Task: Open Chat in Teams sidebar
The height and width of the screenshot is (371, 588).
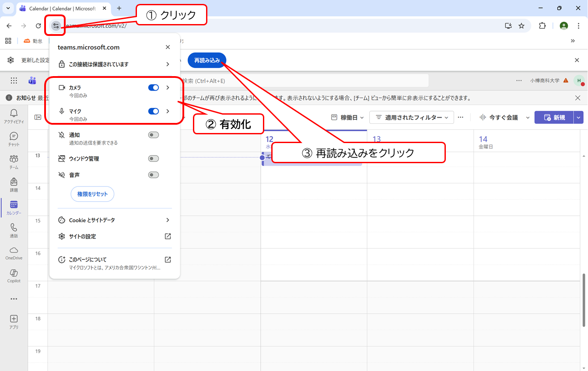Action: (14, 139)
